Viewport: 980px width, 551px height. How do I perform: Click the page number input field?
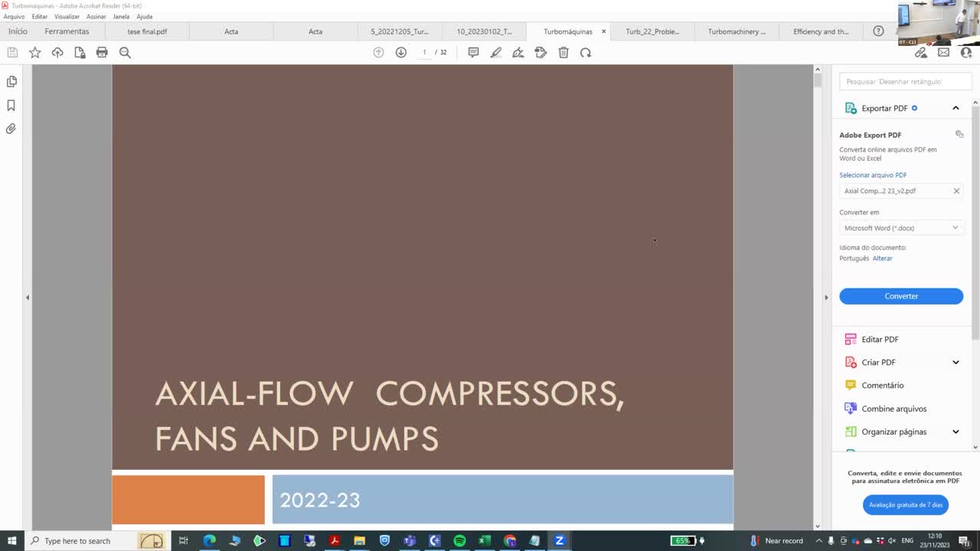point(424,52)
